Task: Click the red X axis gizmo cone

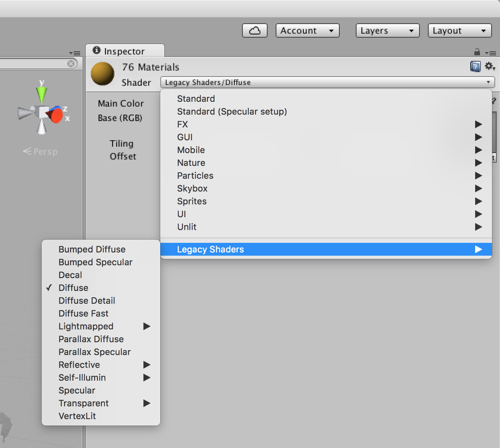Action: (x=56, y=115)
